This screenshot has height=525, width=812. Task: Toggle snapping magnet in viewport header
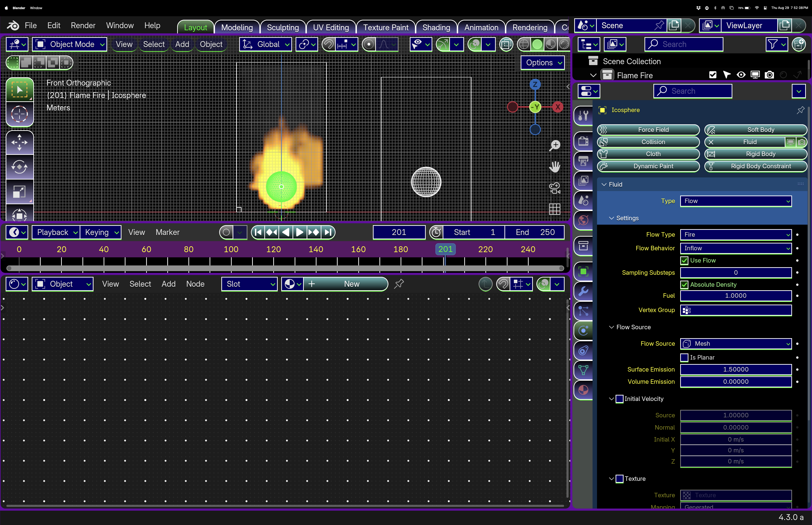(x=328, y=44)
